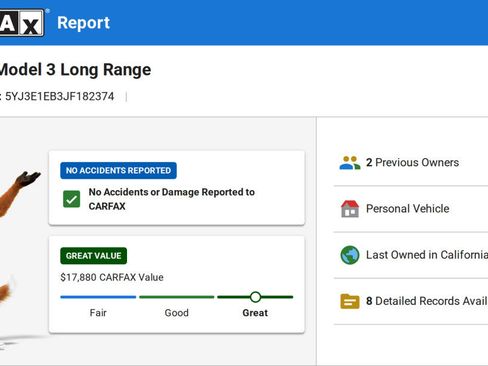488x366 pixels.
Task: Click the value slider circular handle
Action: click(255, 297)
